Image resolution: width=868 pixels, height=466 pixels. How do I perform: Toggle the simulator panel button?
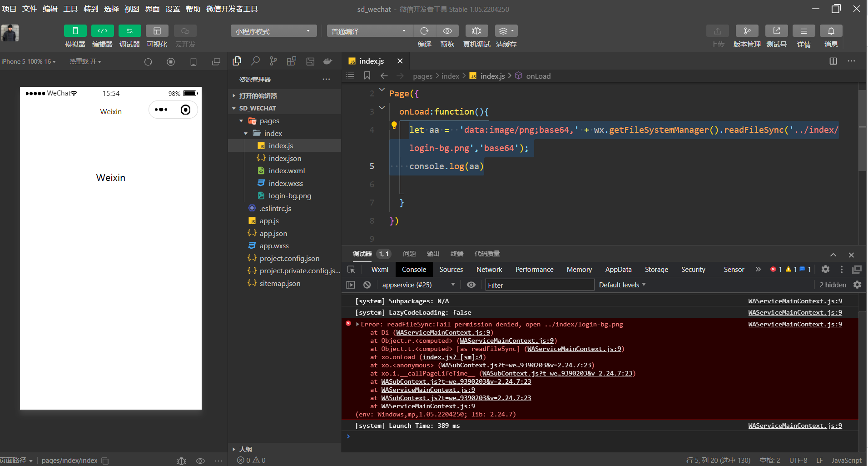pos(75,31)
